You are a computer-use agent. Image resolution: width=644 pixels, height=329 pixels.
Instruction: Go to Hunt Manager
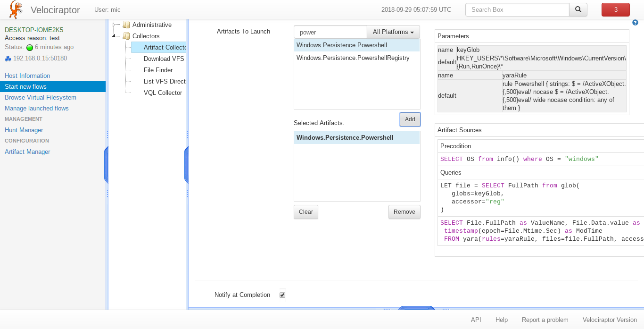coord(24,130)
